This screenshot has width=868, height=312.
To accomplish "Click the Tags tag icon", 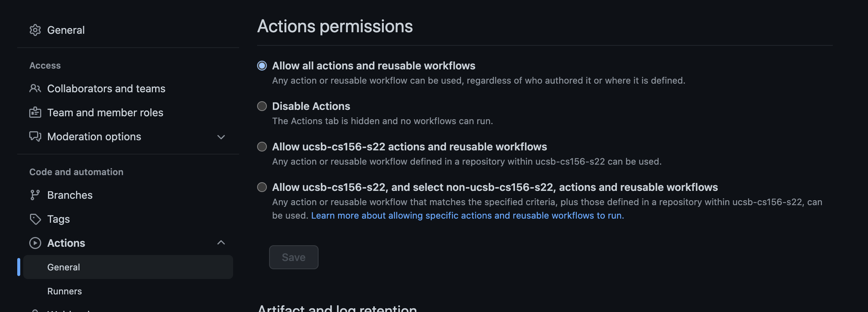I will (x=35, y=219).
